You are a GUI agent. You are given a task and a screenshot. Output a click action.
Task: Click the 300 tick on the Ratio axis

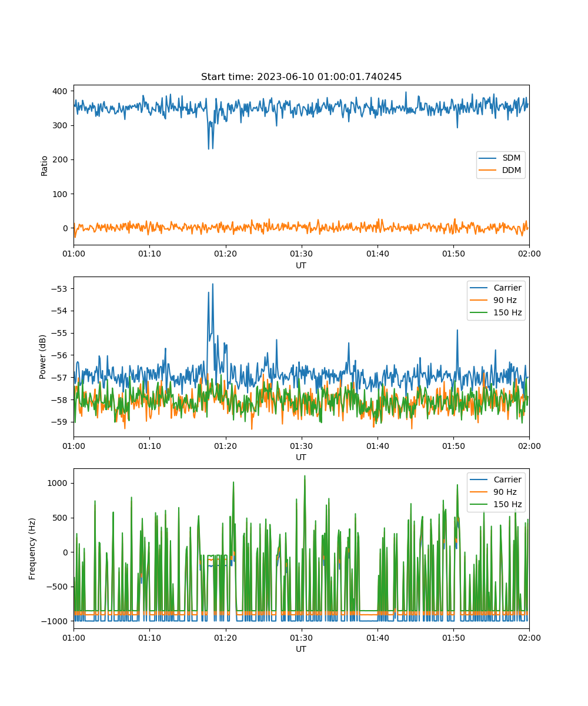(61, 125)
